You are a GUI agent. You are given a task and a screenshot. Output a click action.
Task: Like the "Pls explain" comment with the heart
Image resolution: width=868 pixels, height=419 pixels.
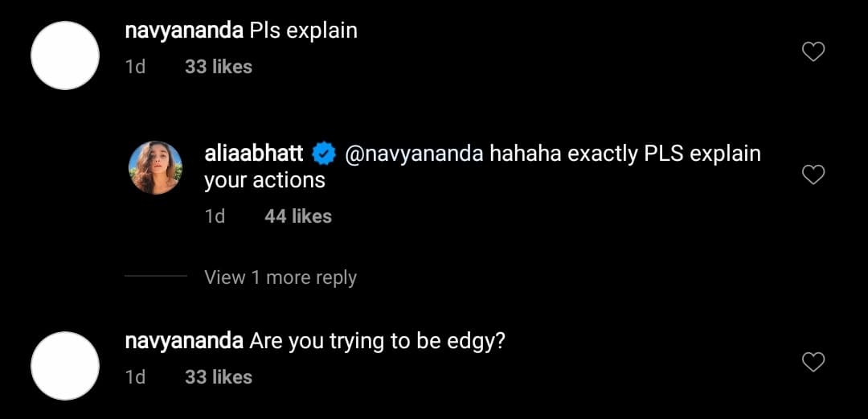814,52
